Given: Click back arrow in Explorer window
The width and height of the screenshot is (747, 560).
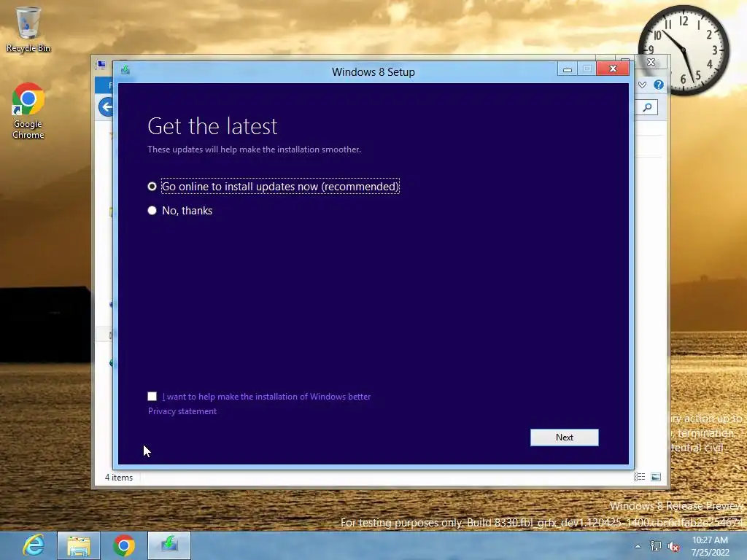Looking at the screenshot, I should click(106, 106).
